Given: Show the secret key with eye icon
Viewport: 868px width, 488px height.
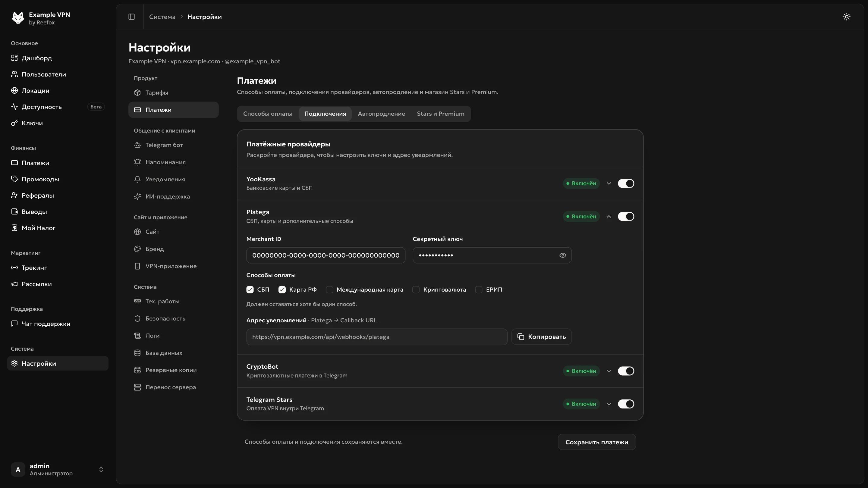Looking at the screenshot, I should tap(562, 255).
